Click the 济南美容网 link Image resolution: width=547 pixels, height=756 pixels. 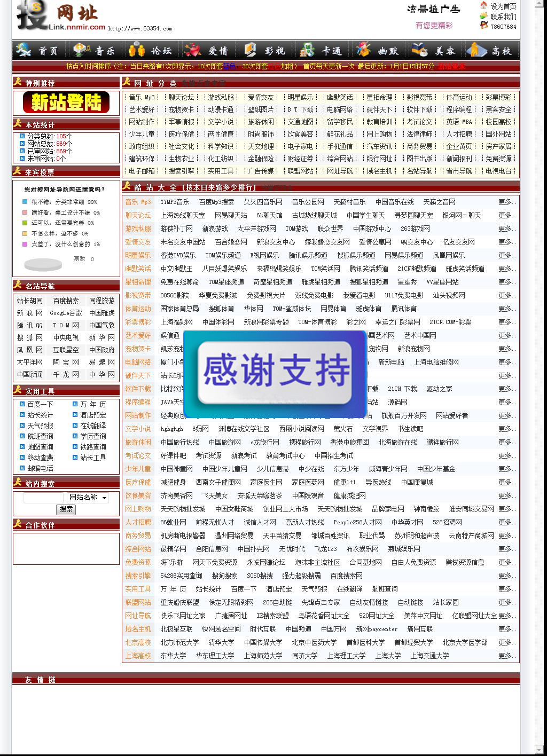tap(176, 495)
